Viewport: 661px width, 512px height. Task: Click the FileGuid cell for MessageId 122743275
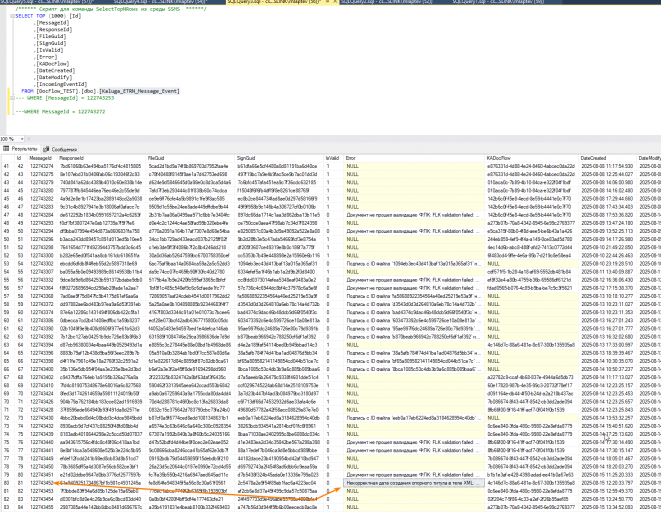coord(191,174)
